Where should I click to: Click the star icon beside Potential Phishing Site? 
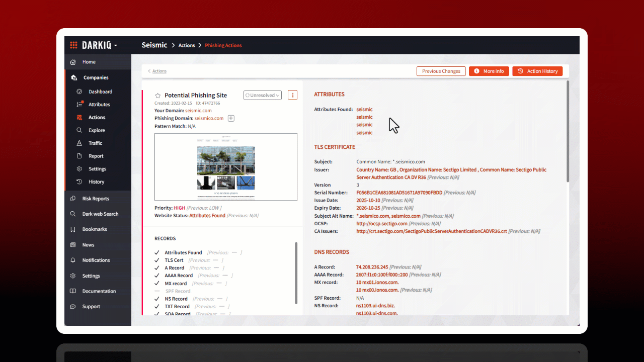157,96
